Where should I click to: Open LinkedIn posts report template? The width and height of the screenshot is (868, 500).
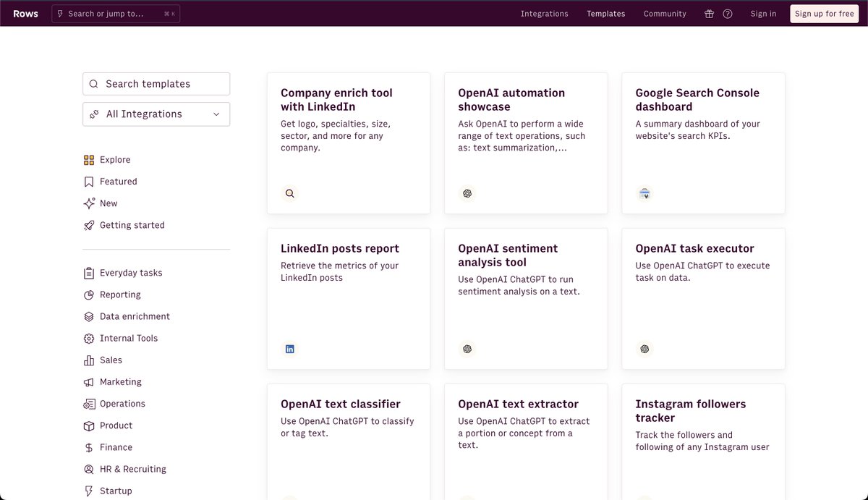(349, 299)
